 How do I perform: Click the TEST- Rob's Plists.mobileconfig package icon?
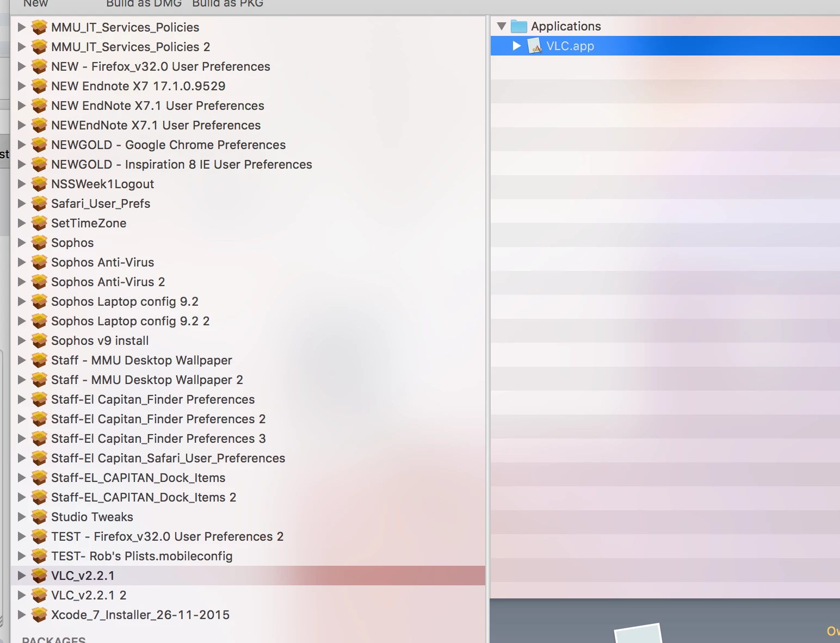click(39, 556)
